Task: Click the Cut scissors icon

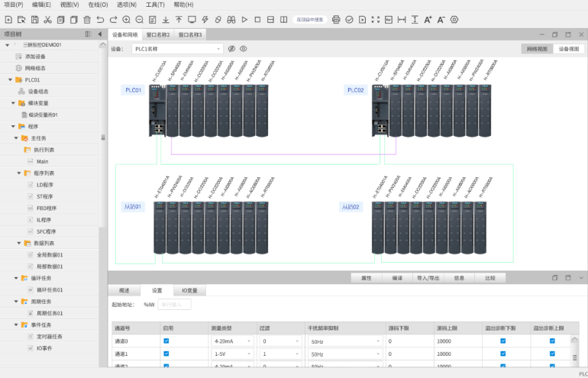Action: coord(48,19)
